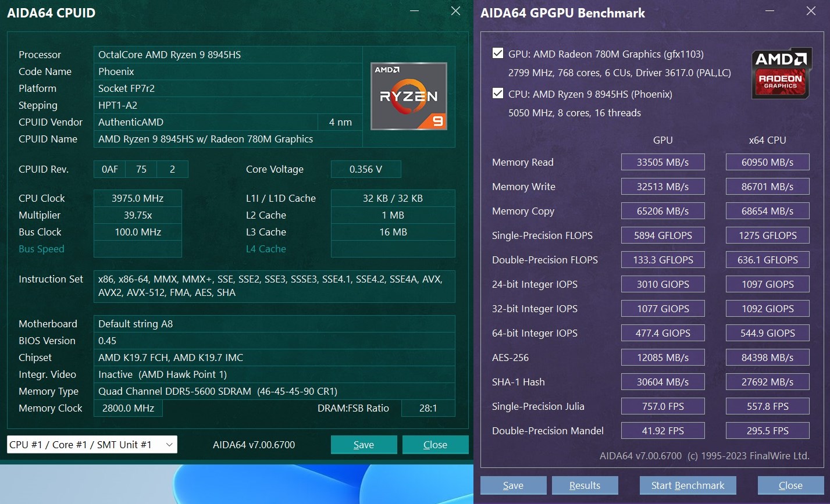Click the AMD Ryzen 9 logo badge

(x=409, y=96)
